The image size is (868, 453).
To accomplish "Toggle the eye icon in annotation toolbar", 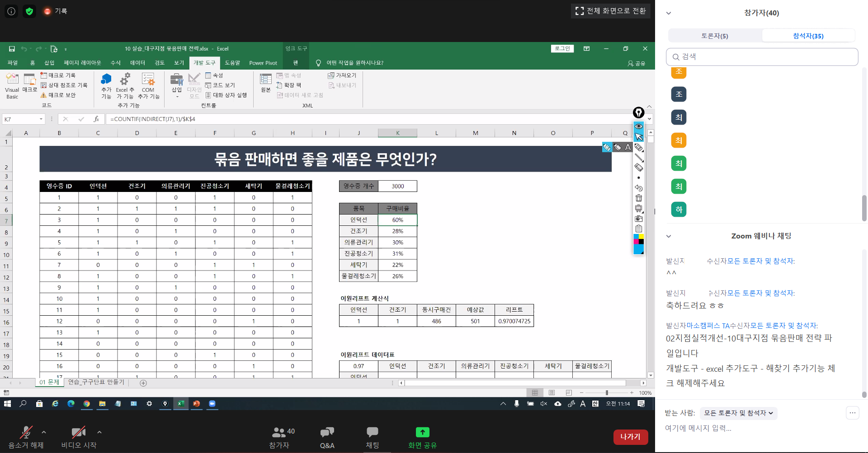I will coord(638,126).
